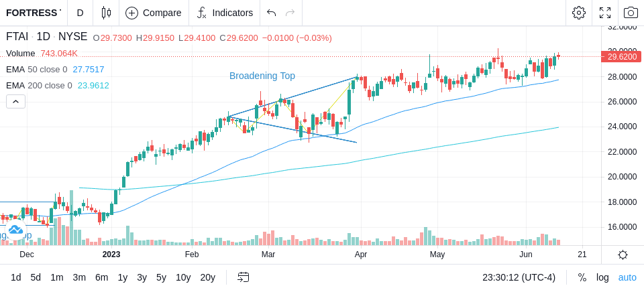Set range to 5y
This screenshot has width=644, height=290.
pyautogui.click(x=161, y=278)
